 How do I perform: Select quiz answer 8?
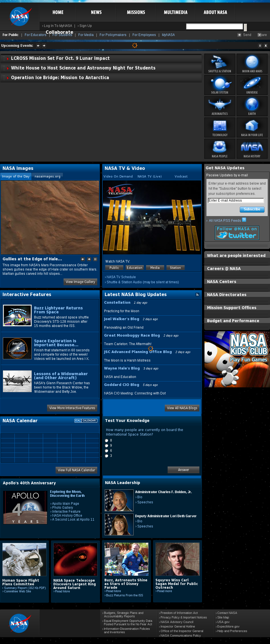tap(107, 441)
